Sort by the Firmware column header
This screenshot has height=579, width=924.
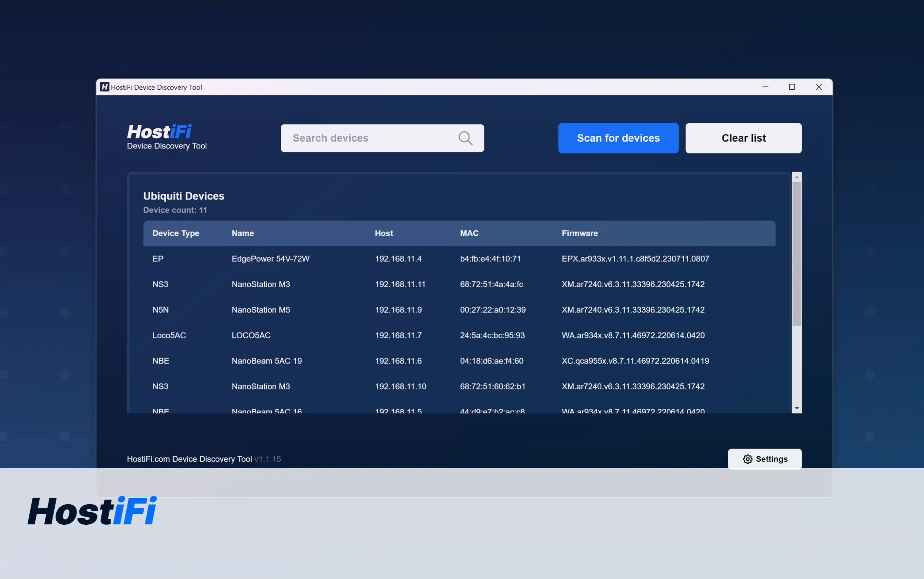click(580, 233)
